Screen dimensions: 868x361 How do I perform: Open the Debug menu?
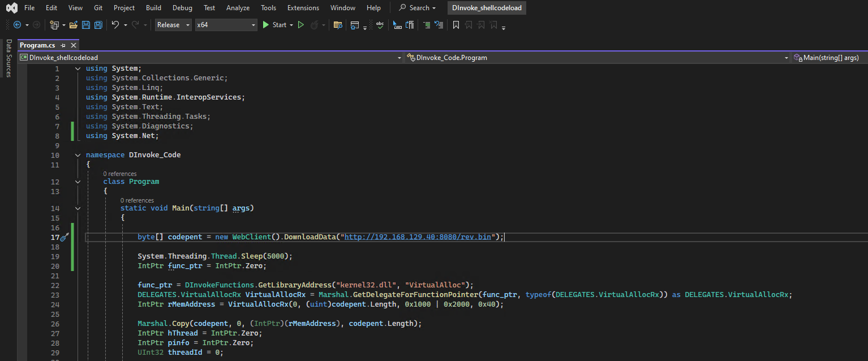(x=182, y=8)
